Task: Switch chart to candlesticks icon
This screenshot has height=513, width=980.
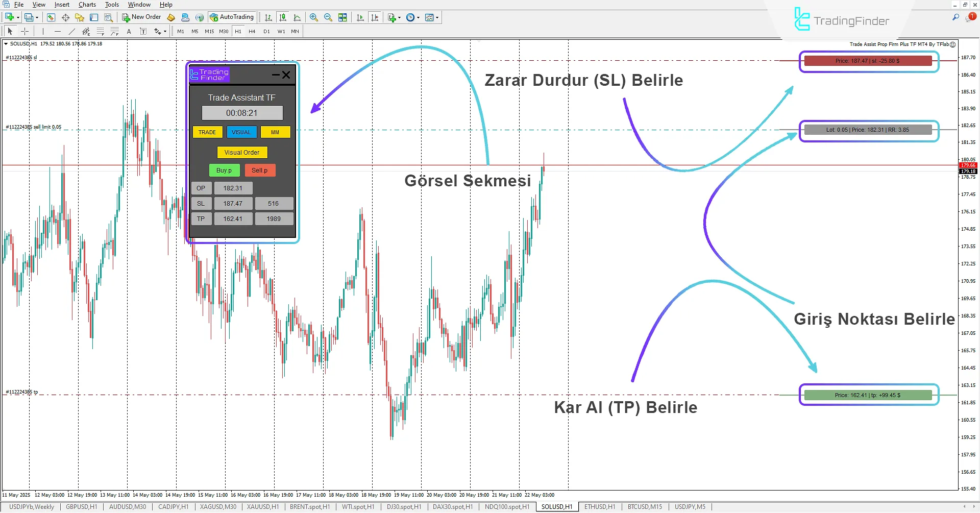Action: (283, 17)
